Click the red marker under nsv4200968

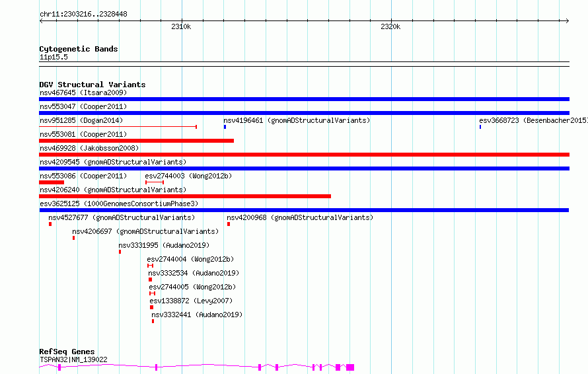click(x=229, y=224)
